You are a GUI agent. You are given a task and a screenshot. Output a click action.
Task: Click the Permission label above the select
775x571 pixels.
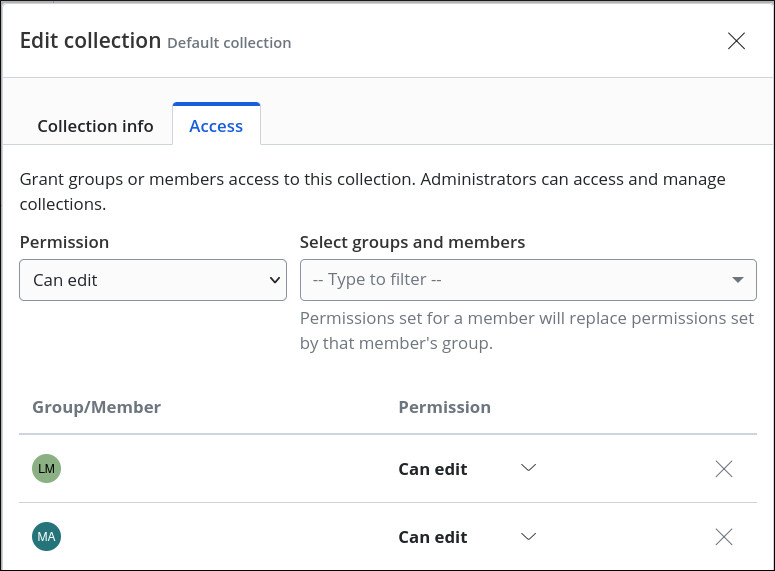[64, 242]
